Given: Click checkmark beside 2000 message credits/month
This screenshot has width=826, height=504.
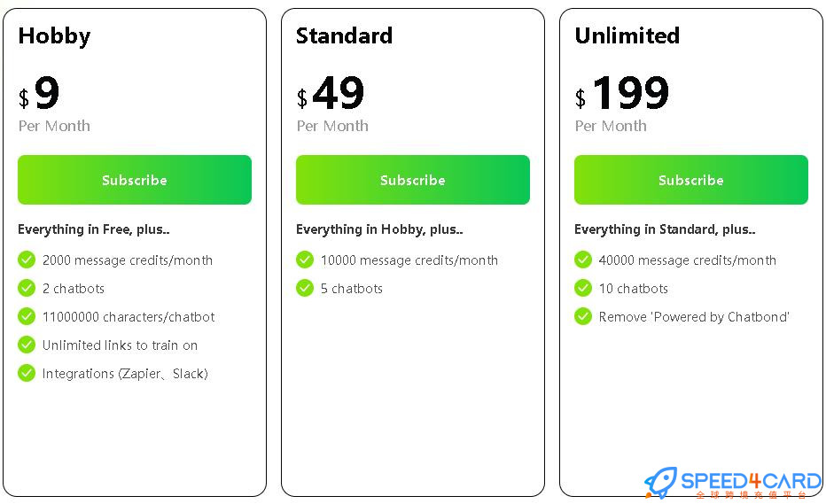Looking at the screenshot, I should point(27,260).
